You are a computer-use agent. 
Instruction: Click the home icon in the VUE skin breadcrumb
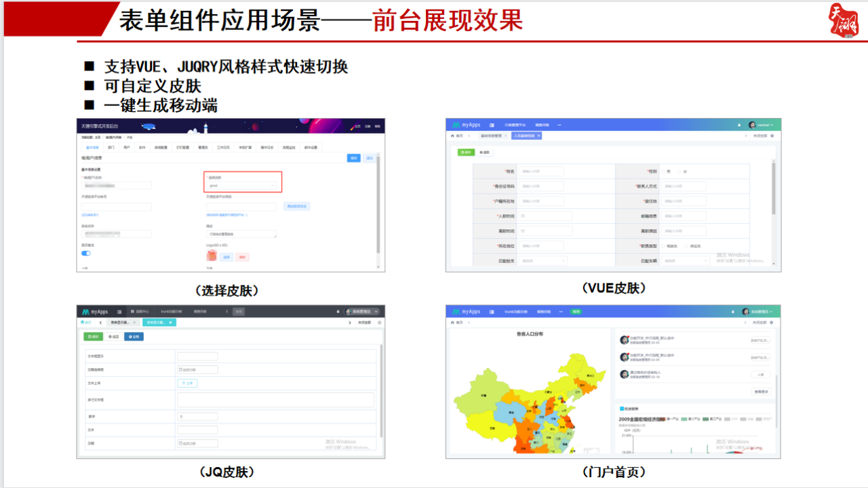pyautogui.click(x=452, y=134)
